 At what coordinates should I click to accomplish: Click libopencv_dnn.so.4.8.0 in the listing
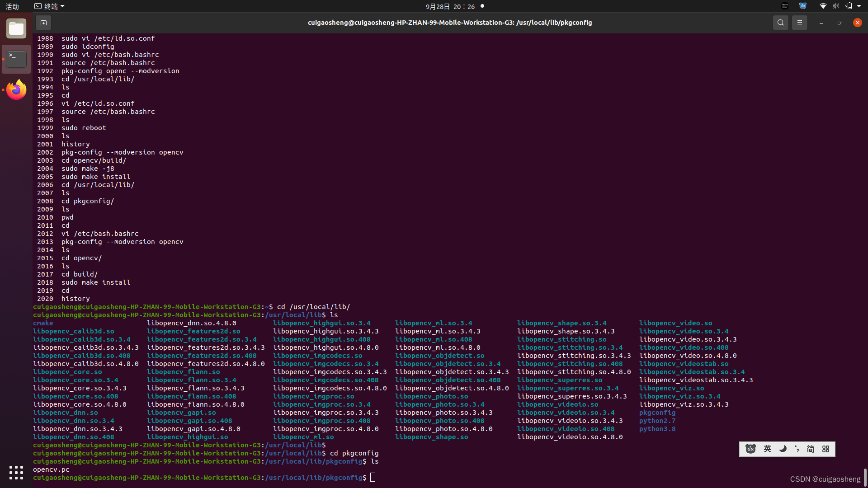pos(192,323)
